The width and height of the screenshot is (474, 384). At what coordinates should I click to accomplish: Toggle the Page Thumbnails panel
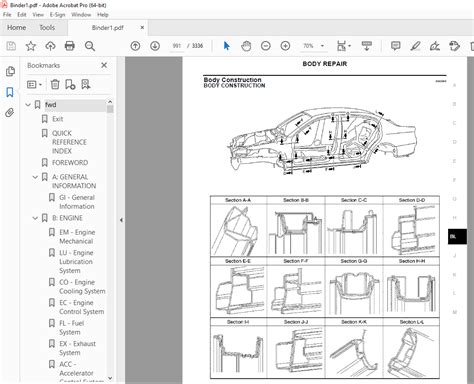tap(10, 71)
